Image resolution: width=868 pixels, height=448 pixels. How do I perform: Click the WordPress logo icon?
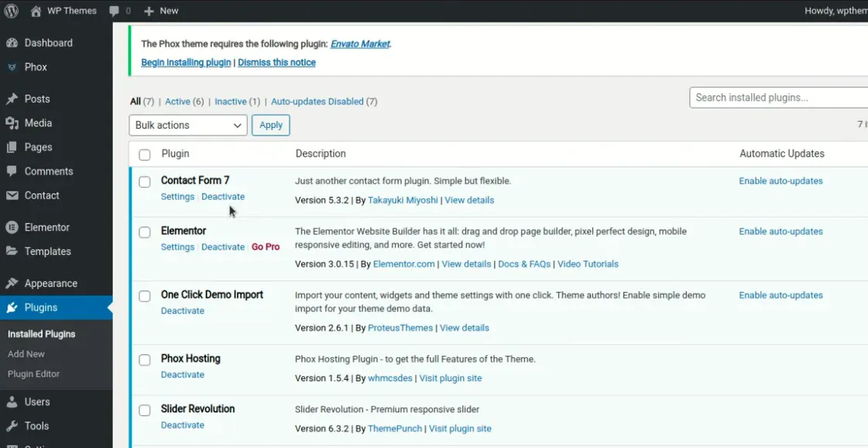[x=11, y=11]
